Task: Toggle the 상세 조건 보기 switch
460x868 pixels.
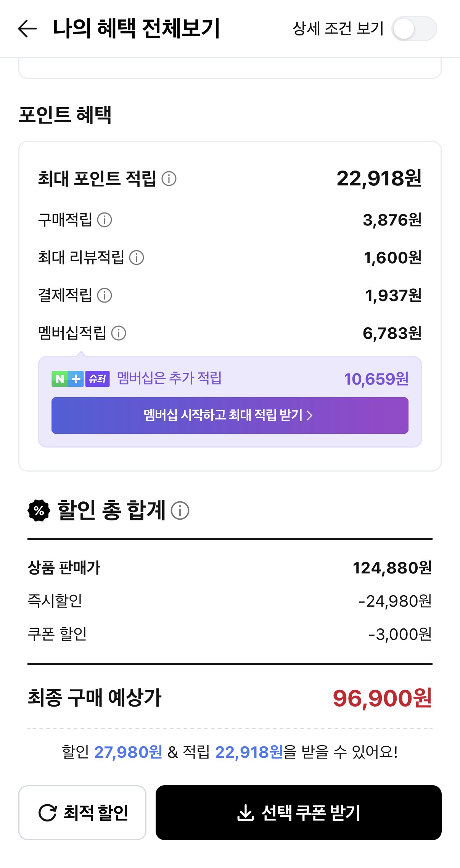Action: [414, 29]
